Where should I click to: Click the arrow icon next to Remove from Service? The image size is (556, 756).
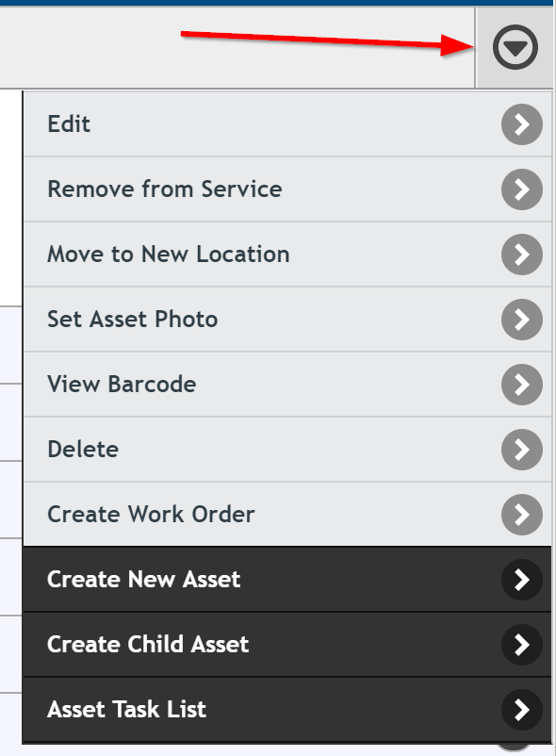(x=522, y=189)
